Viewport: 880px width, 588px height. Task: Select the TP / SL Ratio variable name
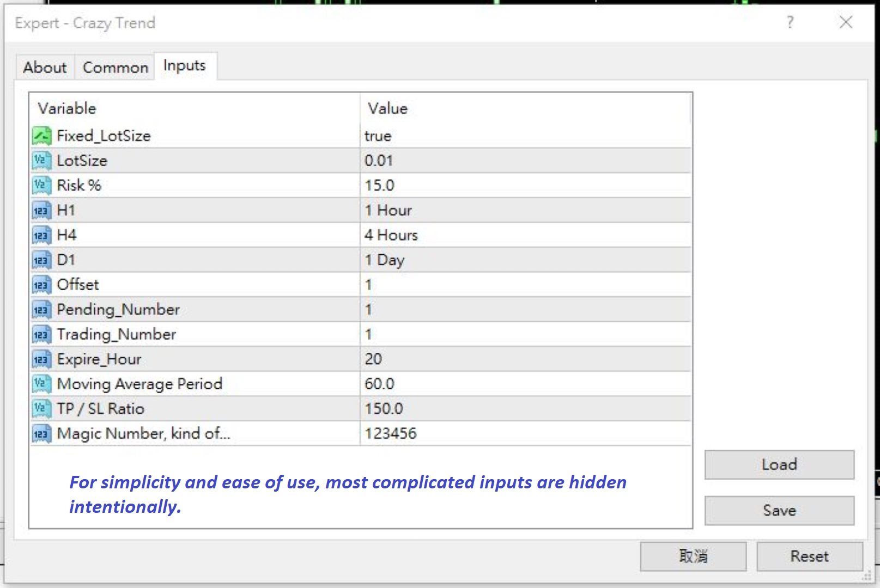pyautogui.click(x=100, y=409)
